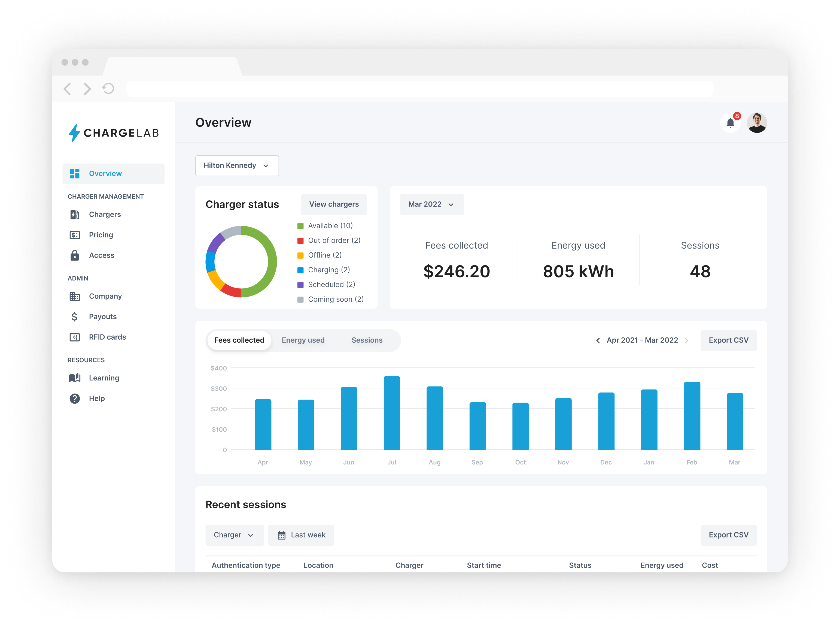Click the Jul bar in chart
Viewport: 840px width, 628px height.
(391, 413)
